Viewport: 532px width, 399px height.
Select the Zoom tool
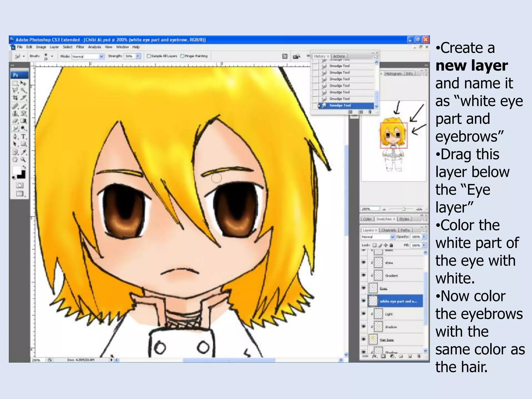pyautogui.click(x=23, y=159)
